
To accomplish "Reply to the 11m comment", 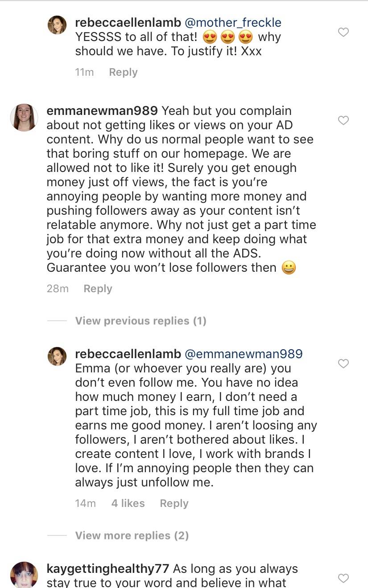I will pyautogui.click(x=123, y=72).
